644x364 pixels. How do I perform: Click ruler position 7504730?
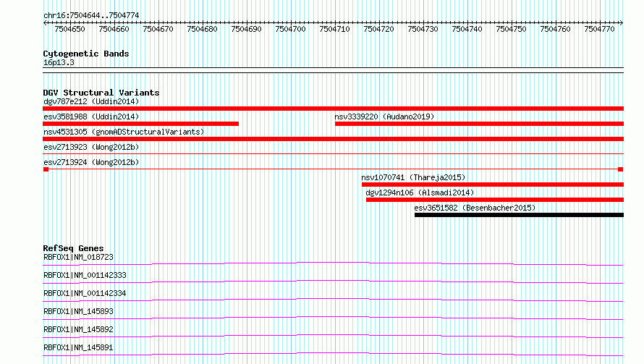point(423,29)
